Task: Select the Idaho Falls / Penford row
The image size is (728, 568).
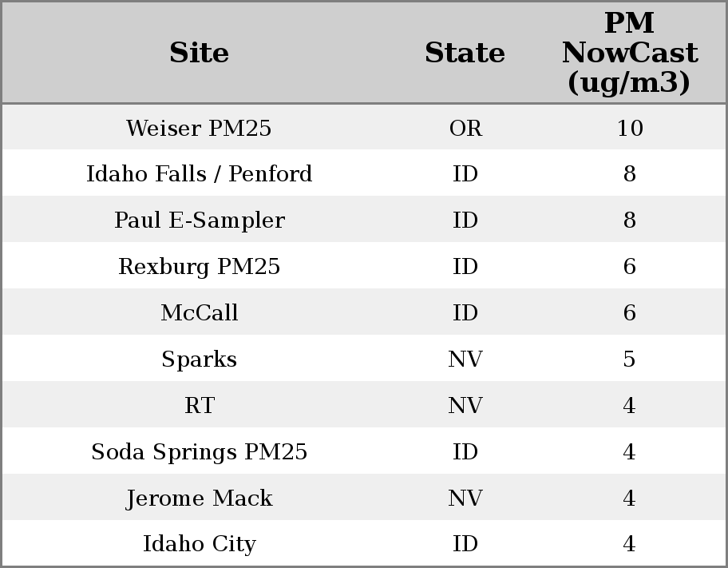Action: 199,174
